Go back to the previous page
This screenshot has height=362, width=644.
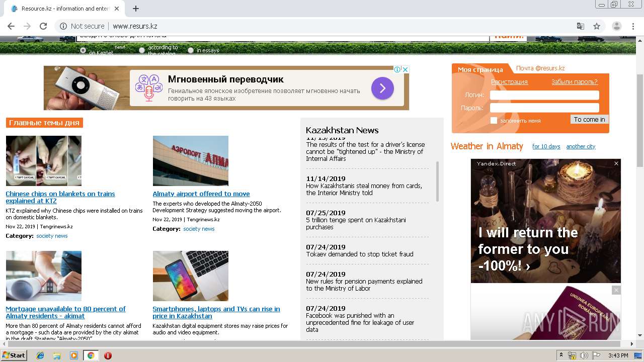(x=11, y=26)
